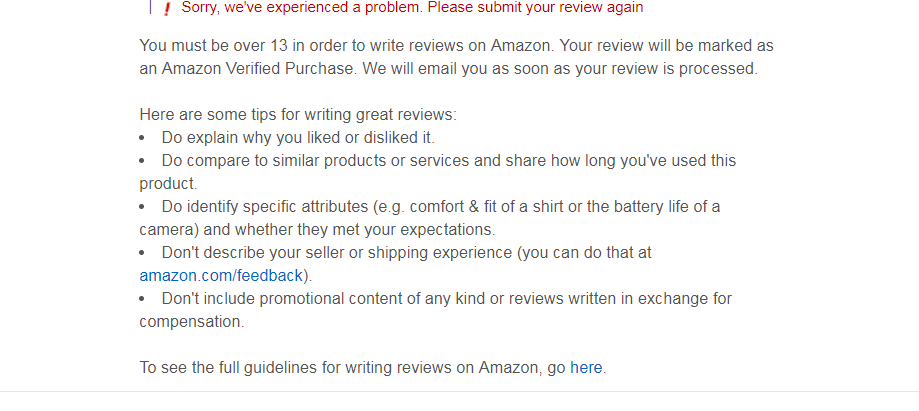Click the bullet dot before "Don't describe"
Viewport: 919px width, 411px height.
tap(142, 253)
